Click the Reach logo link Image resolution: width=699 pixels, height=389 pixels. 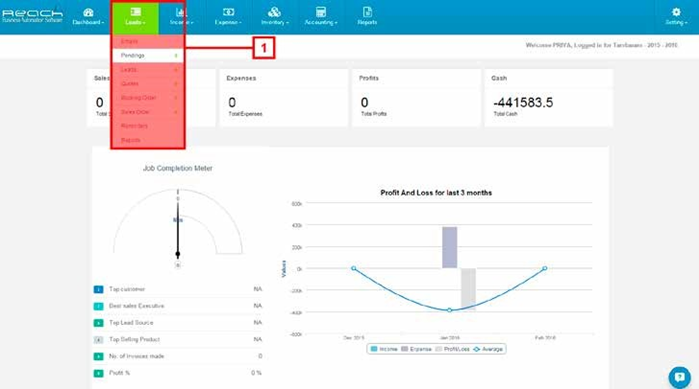click(32, 16)
